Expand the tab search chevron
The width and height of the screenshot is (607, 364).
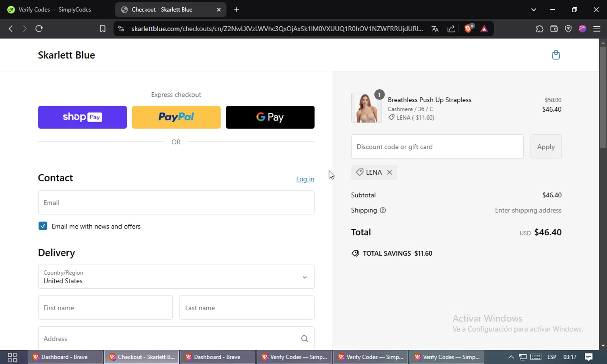tap(533, 10)
